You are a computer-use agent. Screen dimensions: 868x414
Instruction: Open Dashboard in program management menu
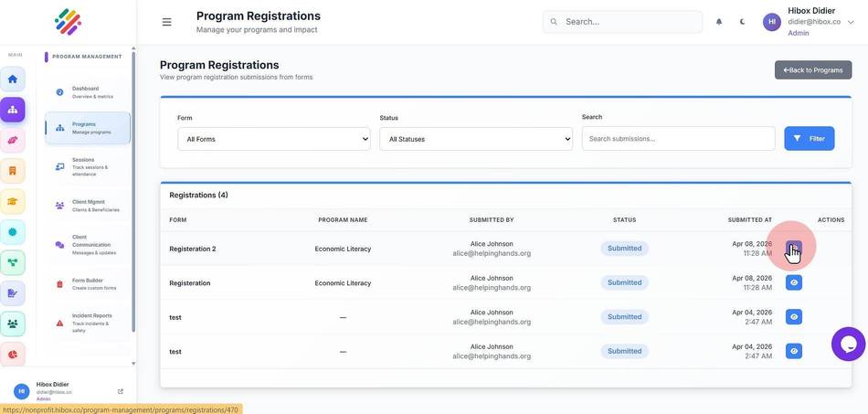point(88,92)
